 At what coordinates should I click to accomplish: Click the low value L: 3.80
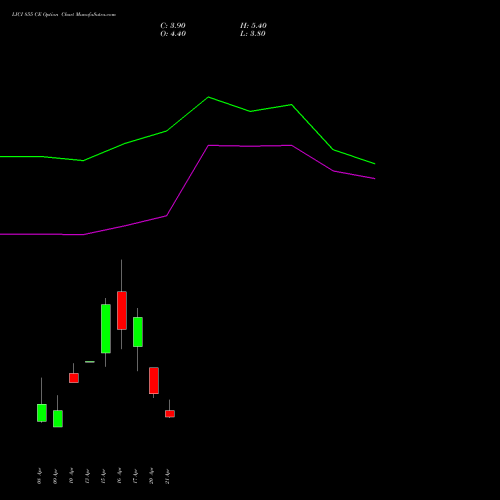point(253,34)
